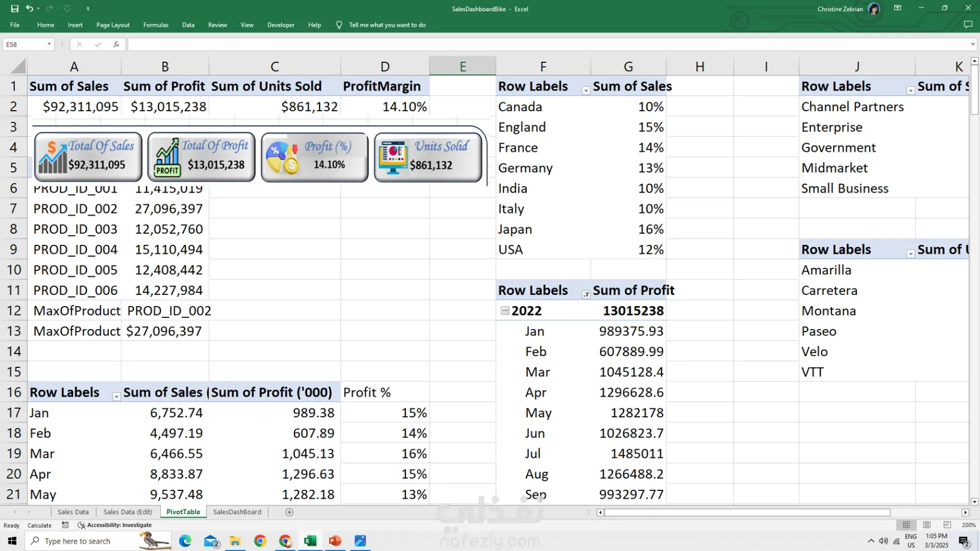Add a new sheet with plus icon

point(289,512)
